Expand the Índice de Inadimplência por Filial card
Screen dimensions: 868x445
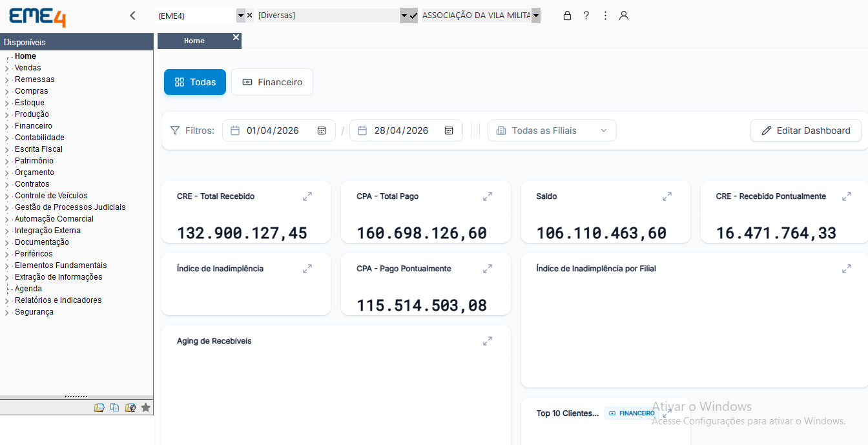(847, 269)
